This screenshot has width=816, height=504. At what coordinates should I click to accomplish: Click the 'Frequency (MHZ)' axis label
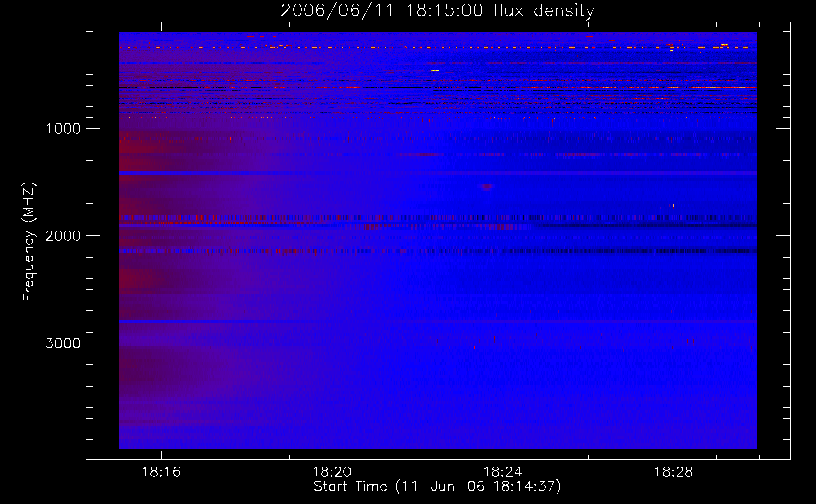(29, 242)
